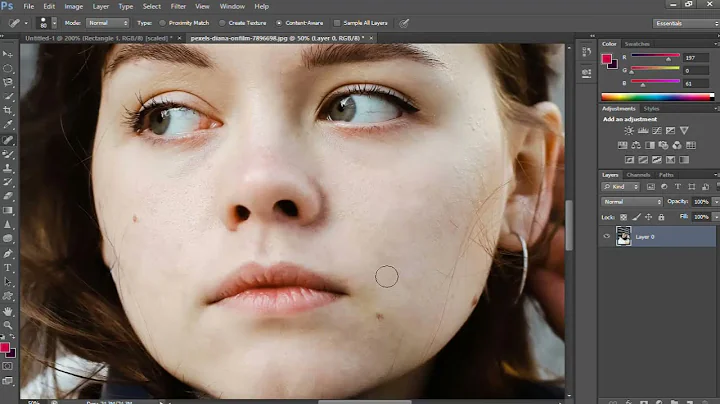This screenshot has width=720, height=404.
Task: Toggle Quick Mask mode icon
Action: 8,366
